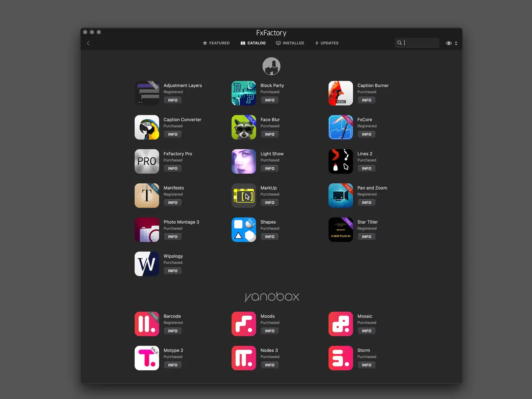Viewport: 532px width, 399px height.
Task: Open the Shapes plugin icon
Action: point(244,229)
